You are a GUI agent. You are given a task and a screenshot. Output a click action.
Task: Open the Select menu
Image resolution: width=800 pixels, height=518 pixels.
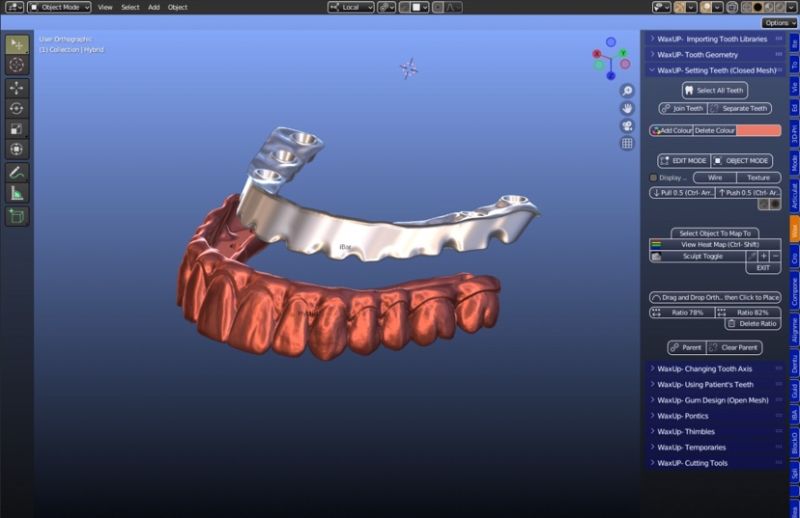130,7
